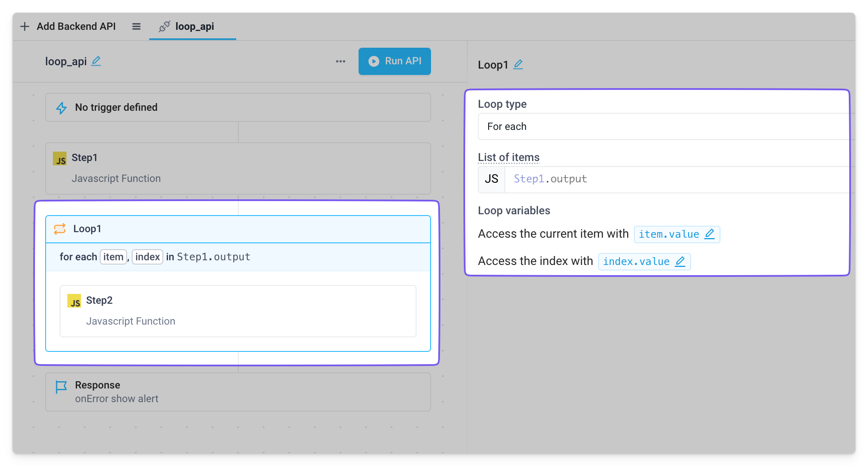Toggle the JS mode button for List of items

pyautogui.click(x=492, y=179)
